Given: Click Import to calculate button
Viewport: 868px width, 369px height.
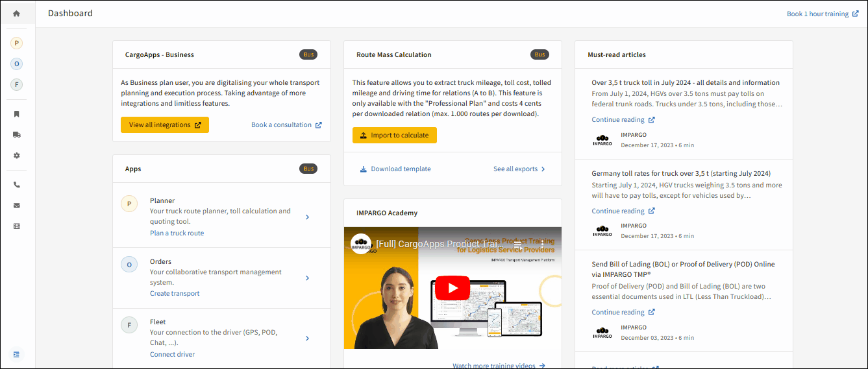Looking at the screenshot, I should 395,135.
